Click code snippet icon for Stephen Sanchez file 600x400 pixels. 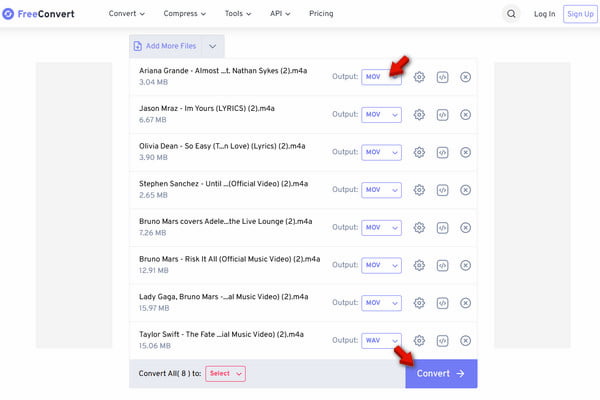pyautogui.click(x=442, y=190)
